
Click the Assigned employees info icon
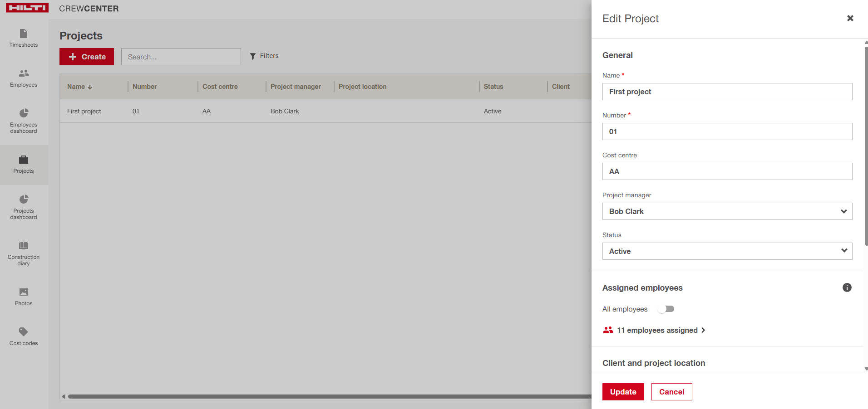(847, 287)
